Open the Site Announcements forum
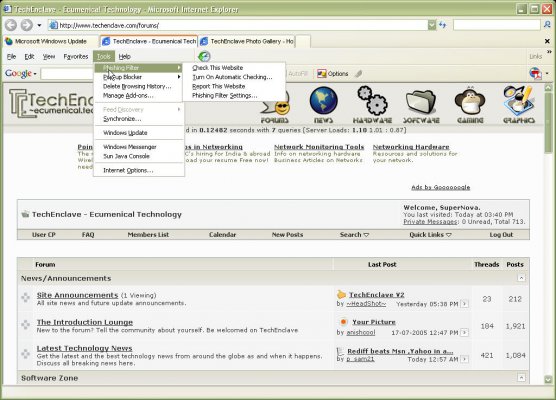This screenshot has width=556, height=400. click(x=77, y=295)
